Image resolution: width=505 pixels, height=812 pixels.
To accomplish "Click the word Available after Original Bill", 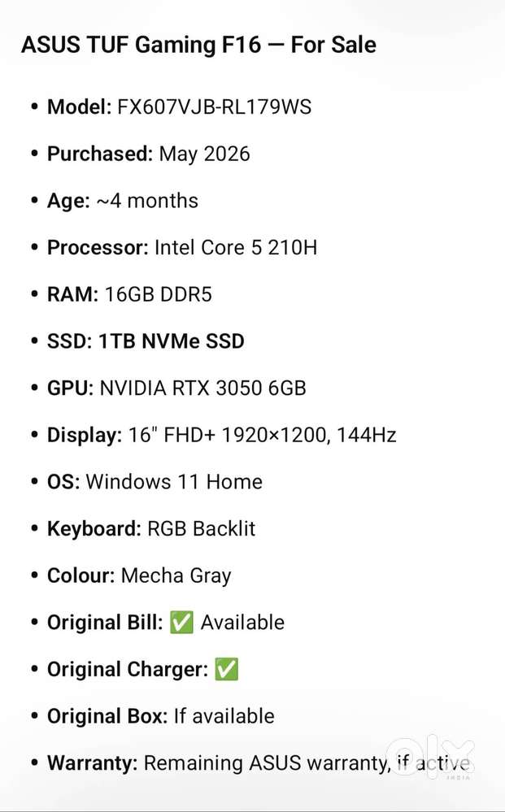I will (242, 623).
